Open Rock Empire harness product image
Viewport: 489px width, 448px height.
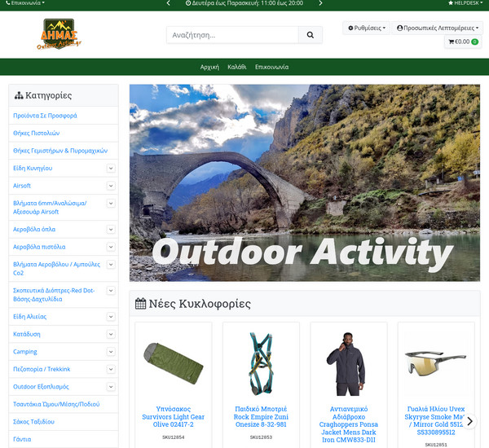261,364
